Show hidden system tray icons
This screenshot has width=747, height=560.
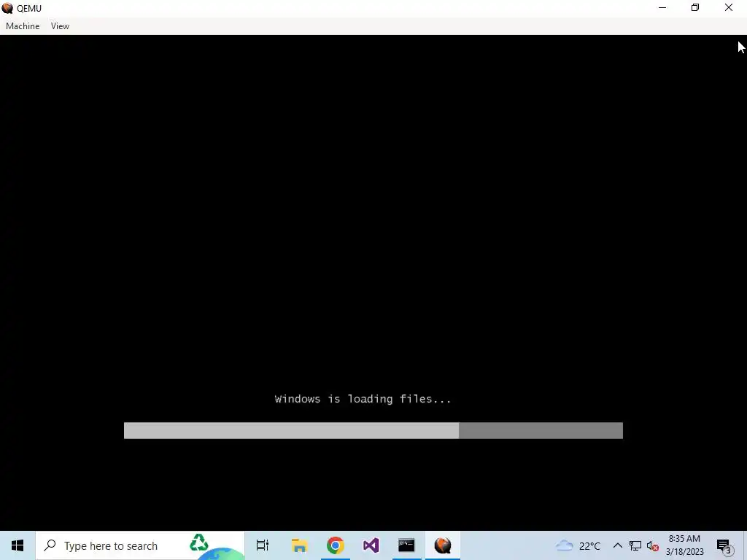click(617, 545)
